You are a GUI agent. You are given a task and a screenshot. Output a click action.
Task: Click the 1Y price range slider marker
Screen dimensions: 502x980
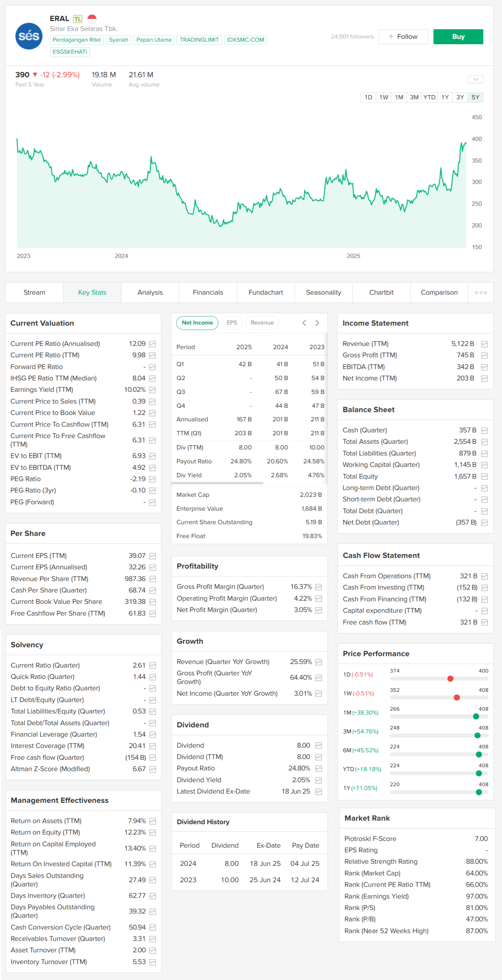pyautogui.click(x=479, y=792)
